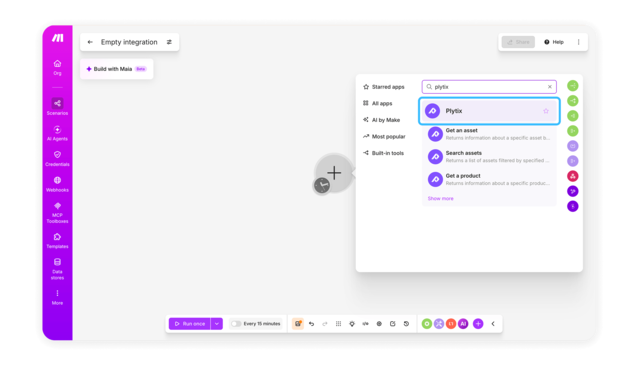Open Data stores
Image resolution: width=638 pixels, height=365 pixels.
57,269
